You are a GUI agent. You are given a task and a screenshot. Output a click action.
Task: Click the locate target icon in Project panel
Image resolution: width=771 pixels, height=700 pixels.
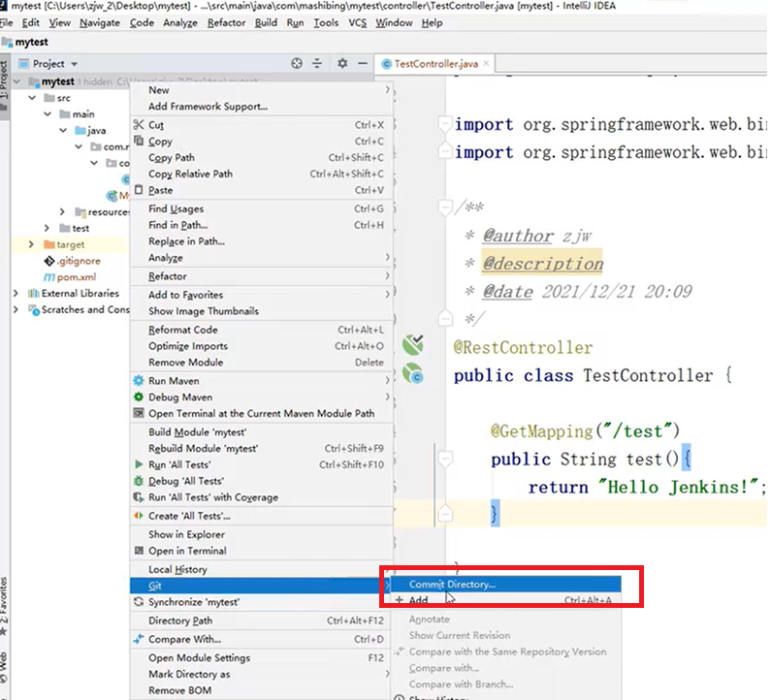pos(297,63)
